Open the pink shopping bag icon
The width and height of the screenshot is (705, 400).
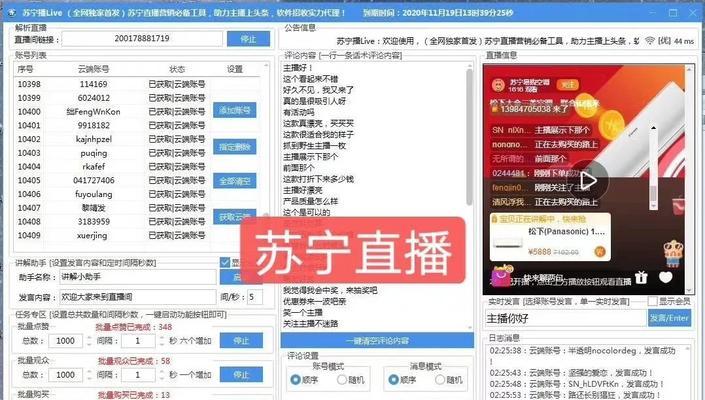click(501, 276)
